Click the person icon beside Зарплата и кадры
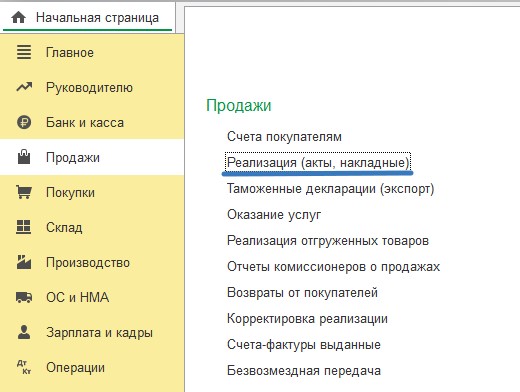The height and width of the screenshot is (392, 520). pyautogui.click(x=24, y=332)
